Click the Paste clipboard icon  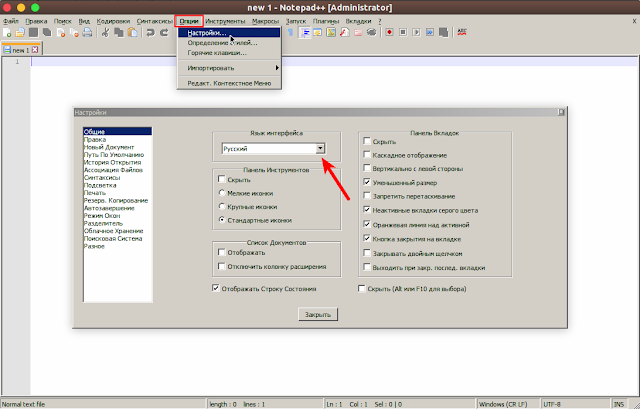point(132,33)
